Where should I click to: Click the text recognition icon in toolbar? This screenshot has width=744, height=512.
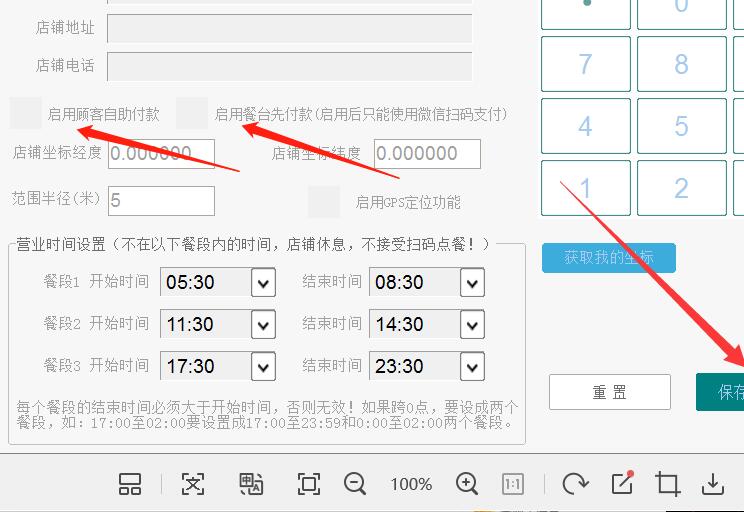pyautogui.click(x=192, y=484)
